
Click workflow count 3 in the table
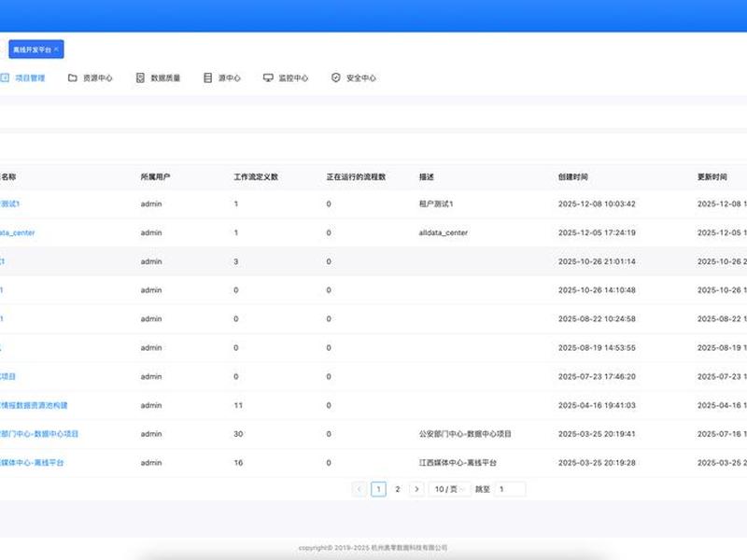pos(236,261)
